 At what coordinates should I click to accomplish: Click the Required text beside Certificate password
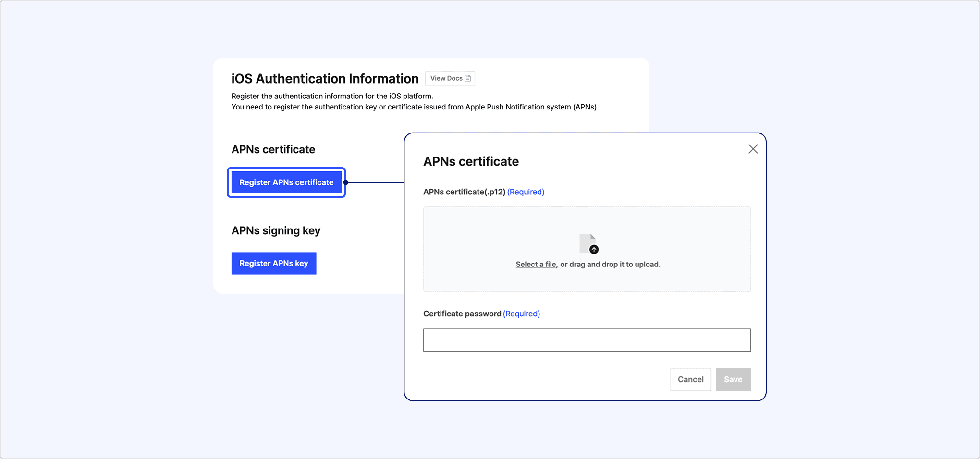tap(521, 314)
